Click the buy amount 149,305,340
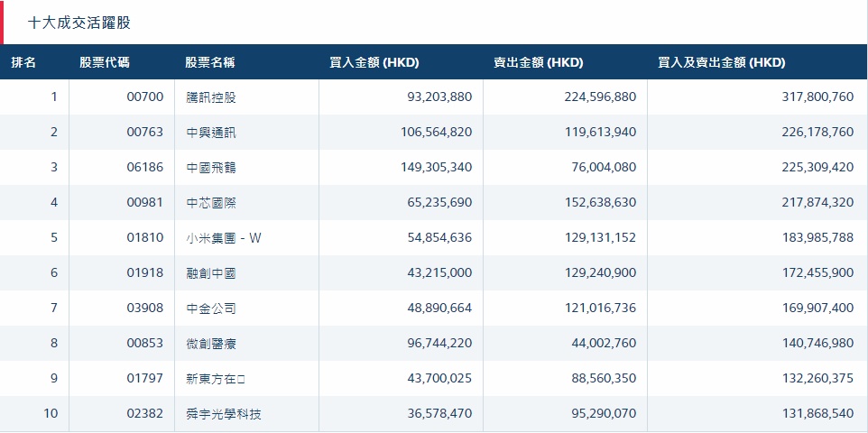Image resolution: width=868 pixels, height=433 pixels. point(436,168)
